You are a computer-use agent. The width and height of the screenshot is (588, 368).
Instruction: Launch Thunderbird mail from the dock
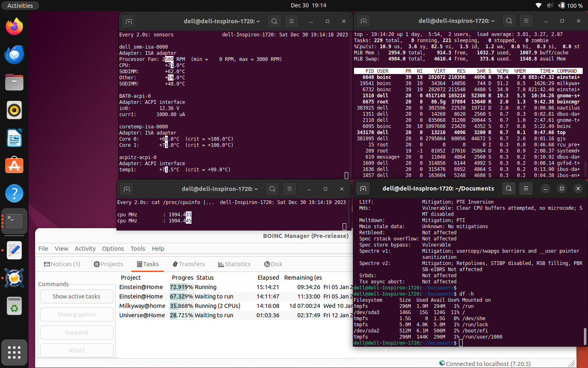pyautogui.click(x=14, y=55)
